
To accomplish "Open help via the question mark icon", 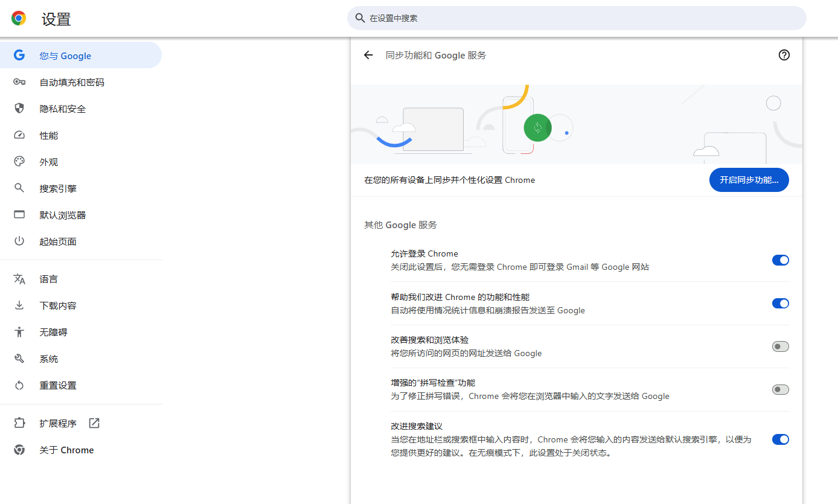I will coord(784,55).
